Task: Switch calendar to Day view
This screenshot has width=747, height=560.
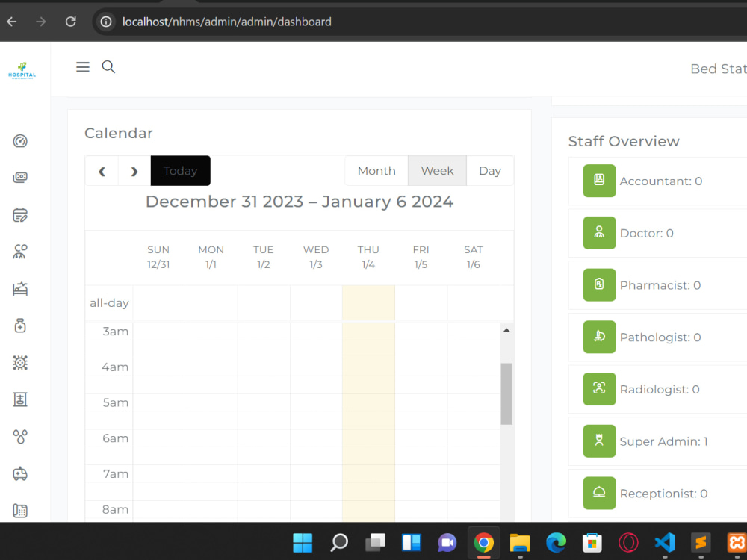Action: (x=490, y=171)
